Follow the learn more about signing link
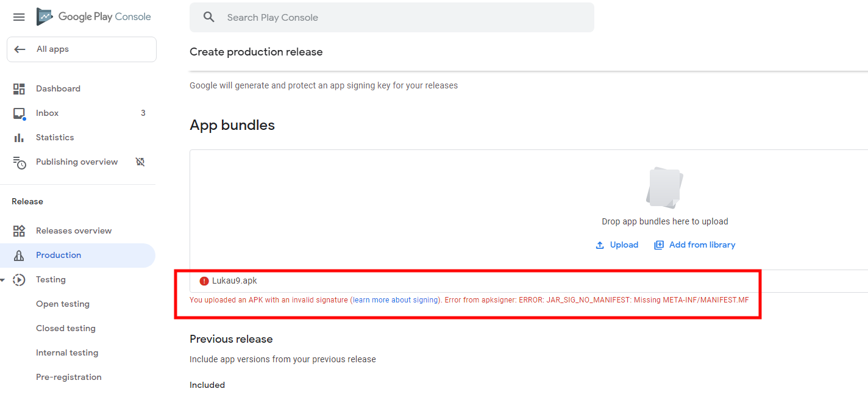 click(395, 300)
